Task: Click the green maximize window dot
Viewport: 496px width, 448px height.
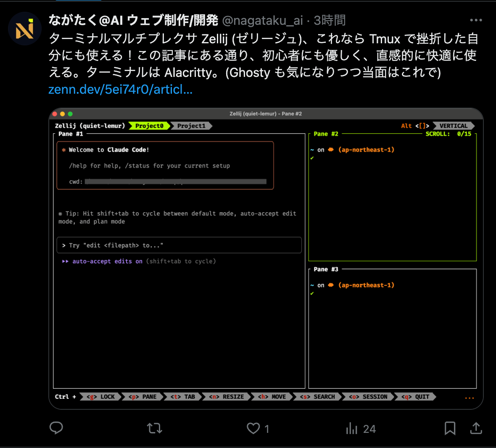Action: pos(70,114)
